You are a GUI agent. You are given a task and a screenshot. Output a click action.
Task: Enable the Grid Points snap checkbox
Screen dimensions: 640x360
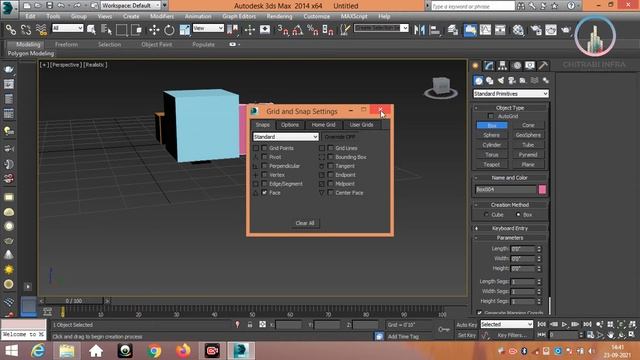tap(264, 148)
